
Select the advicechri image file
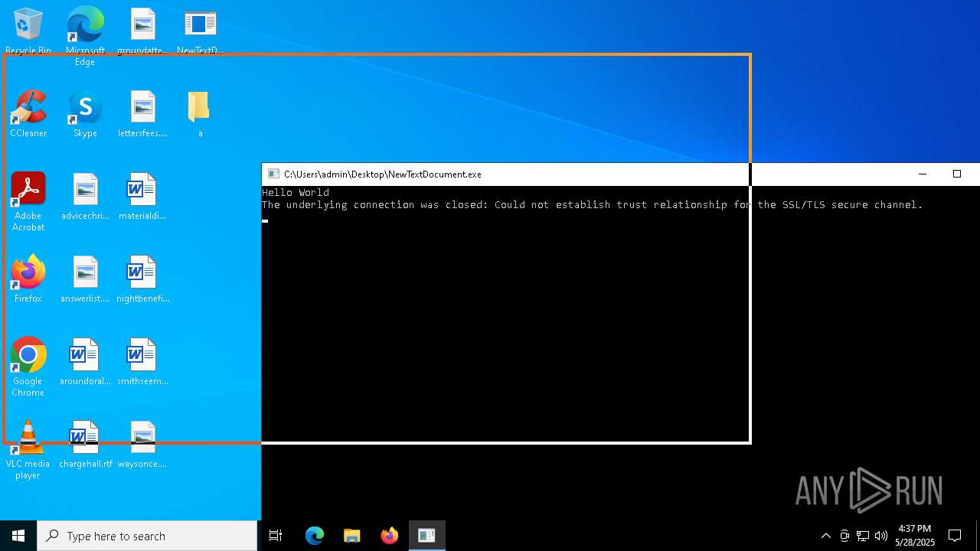(85, 196)
